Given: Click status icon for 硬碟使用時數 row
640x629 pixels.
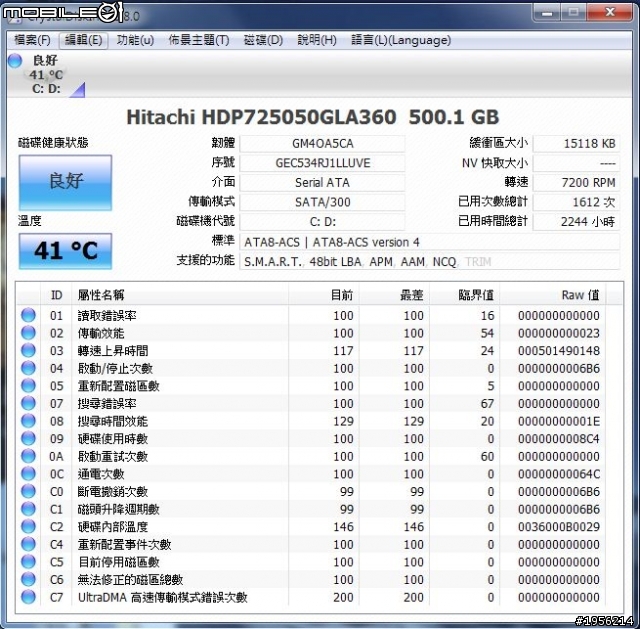Looking at the screenshot, I should (x=28, y=438).
